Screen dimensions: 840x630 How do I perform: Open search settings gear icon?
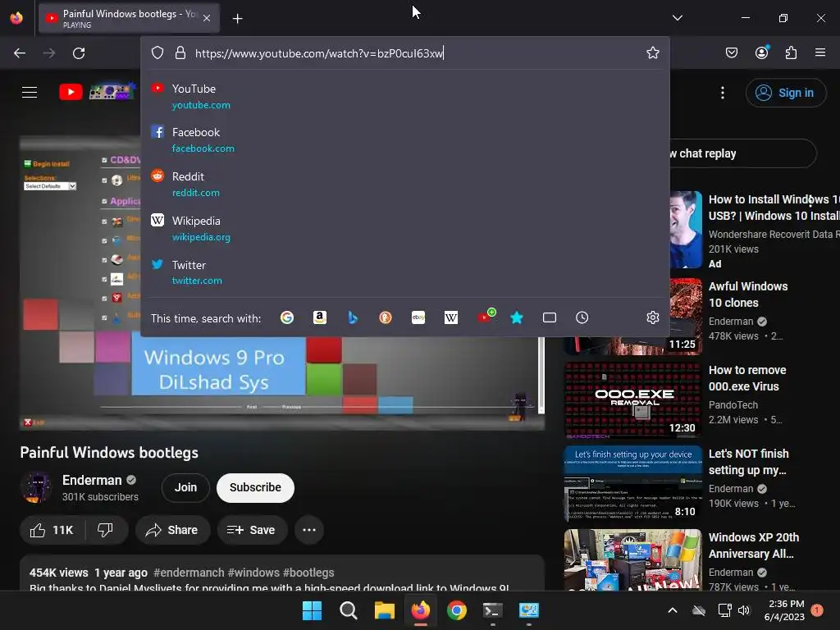[652, 317]
